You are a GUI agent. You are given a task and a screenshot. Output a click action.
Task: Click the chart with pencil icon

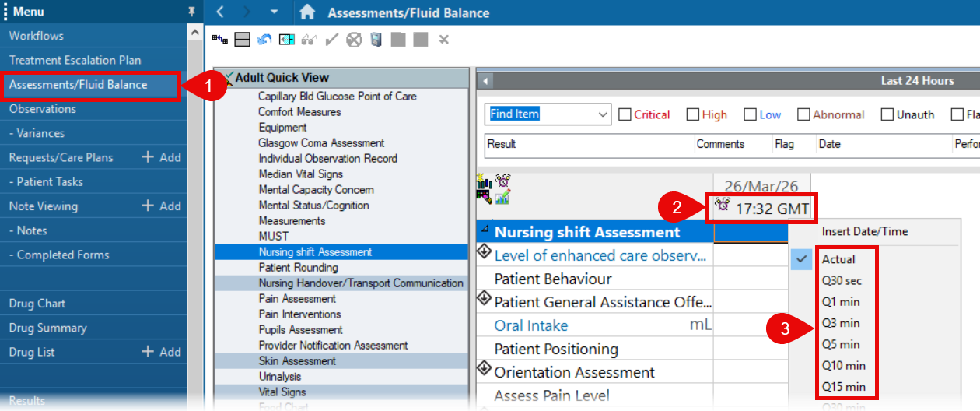coord(502,197)
